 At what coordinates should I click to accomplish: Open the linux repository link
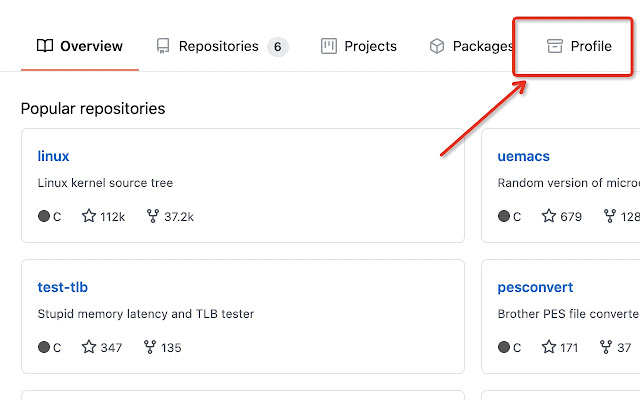[x=53, y=156]
